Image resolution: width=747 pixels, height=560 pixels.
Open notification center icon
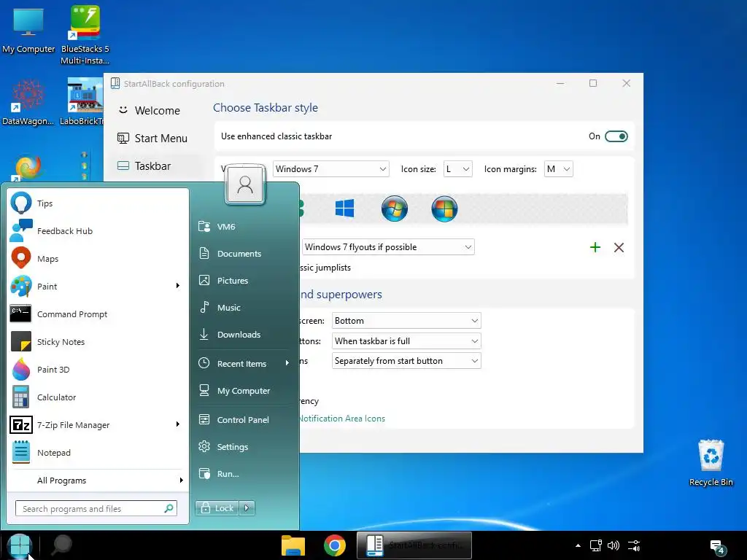[717, 547]
